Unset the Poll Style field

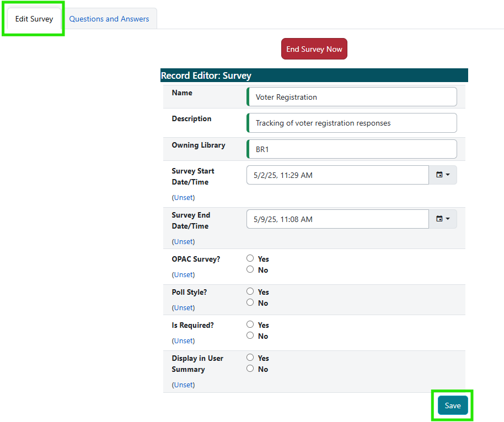[x=183, y=307]
